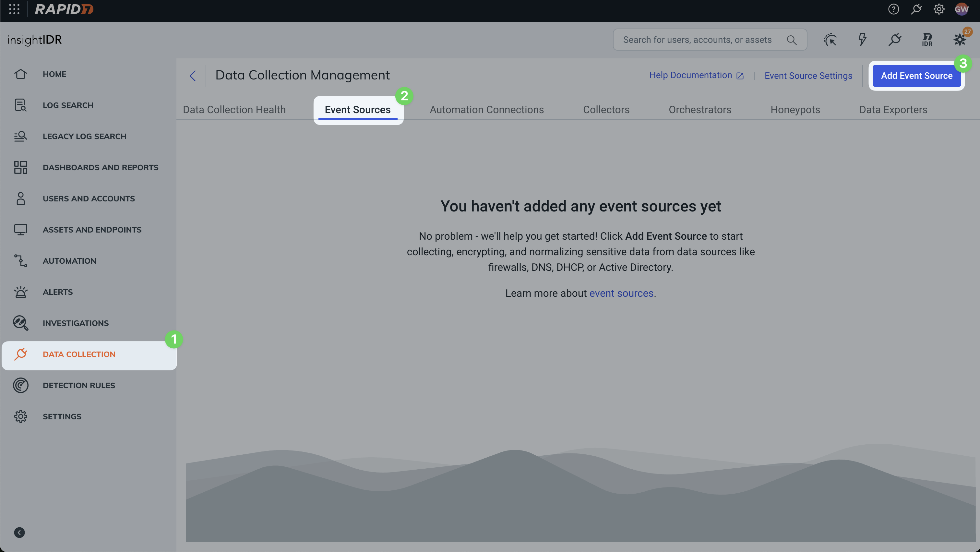
Task: Open DETECTION RULES menu item
Action: click(79, 385)
